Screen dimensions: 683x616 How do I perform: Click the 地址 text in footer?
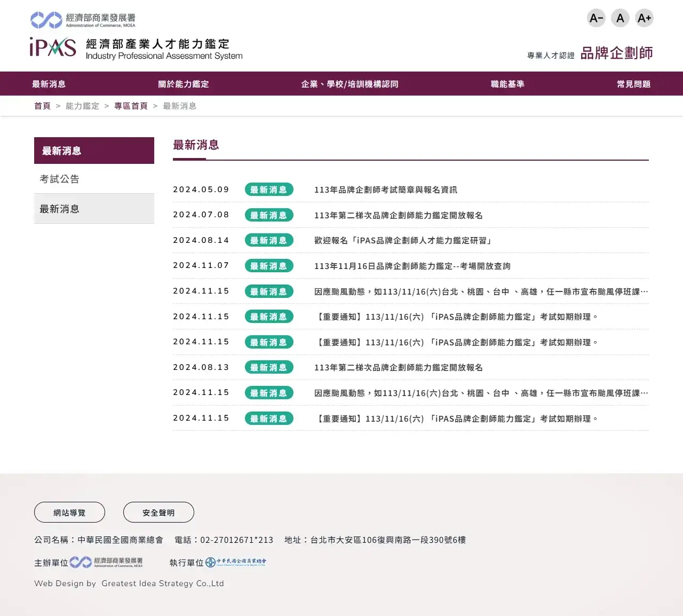pos(375,540)
